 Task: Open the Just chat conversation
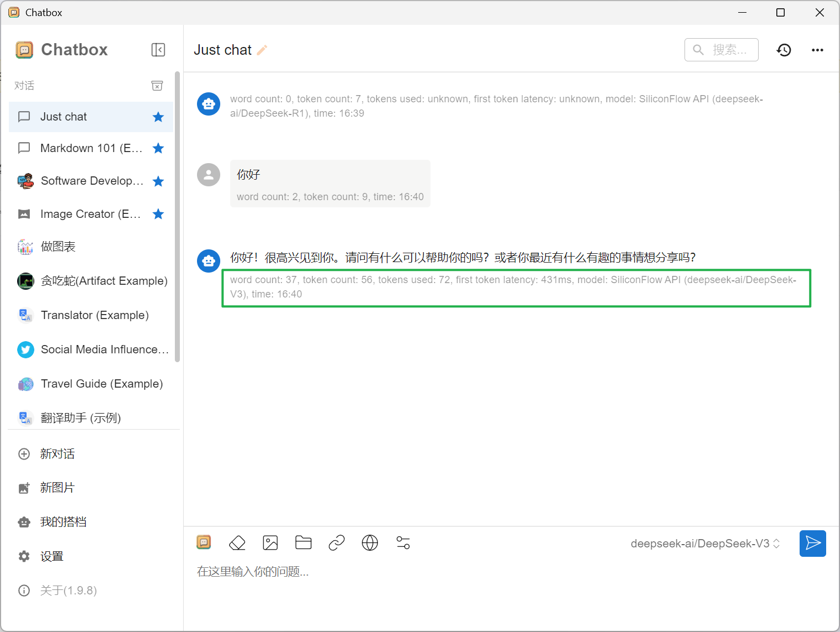point(91,117)
